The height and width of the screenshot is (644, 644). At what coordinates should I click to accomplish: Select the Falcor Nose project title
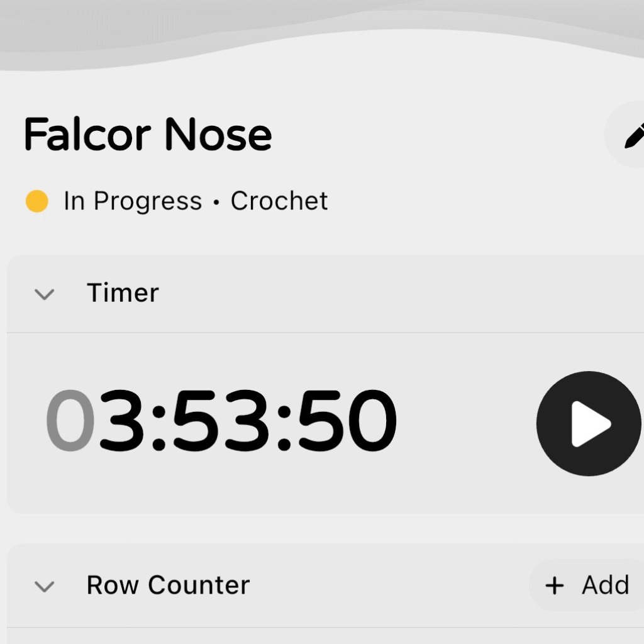(x=148, y=135)
